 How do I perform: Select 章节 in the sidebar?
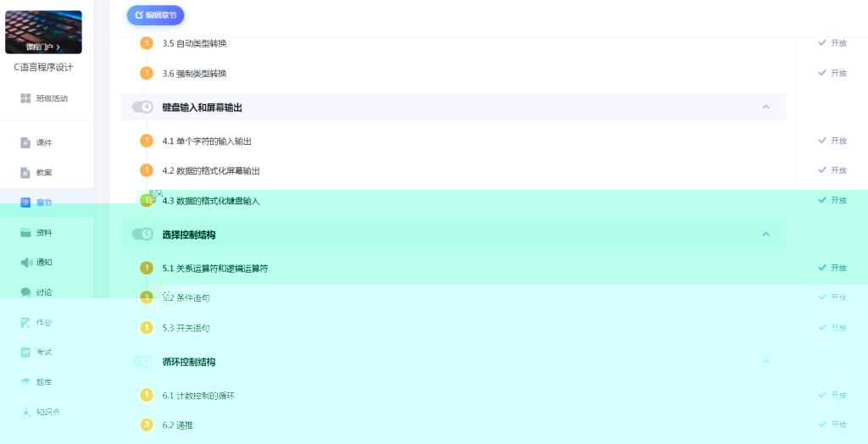[x=44, y=203]
